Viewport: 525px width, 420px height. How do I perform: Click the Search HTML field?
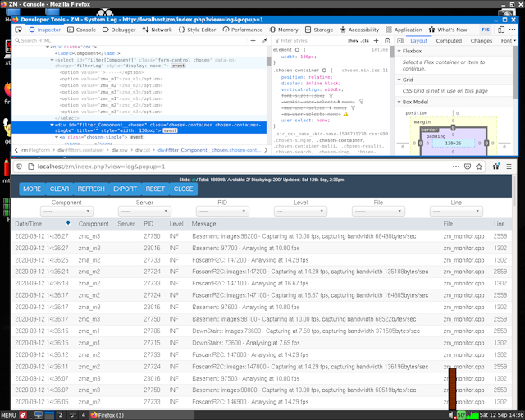[x=130, y=40]
